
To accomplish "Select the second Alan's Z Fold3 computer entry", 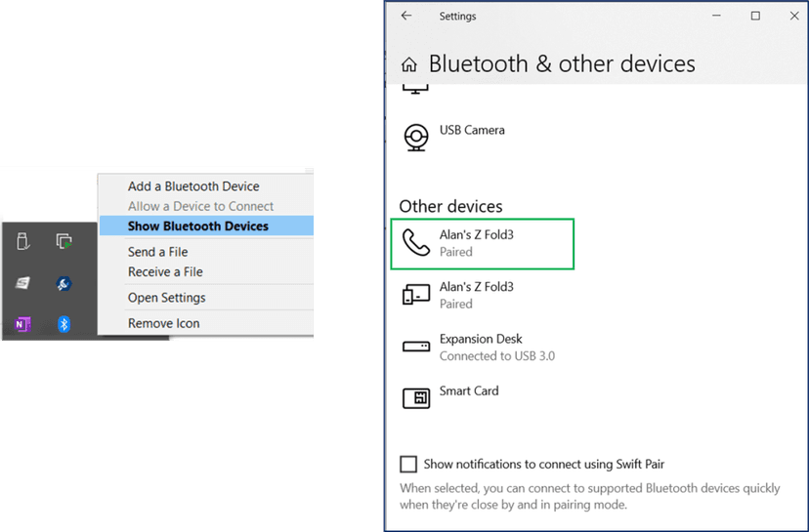I will pos(476,295).
